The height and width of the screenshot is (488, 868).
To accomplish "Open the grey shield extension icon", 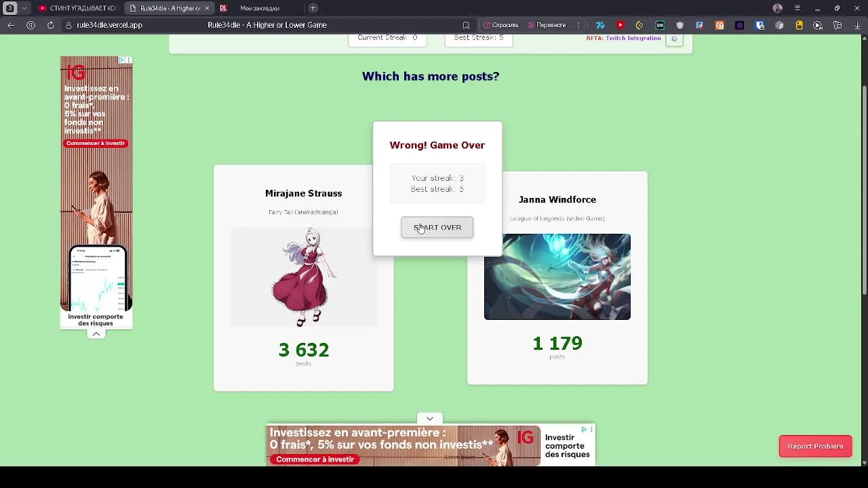I will tap(679, 25).
